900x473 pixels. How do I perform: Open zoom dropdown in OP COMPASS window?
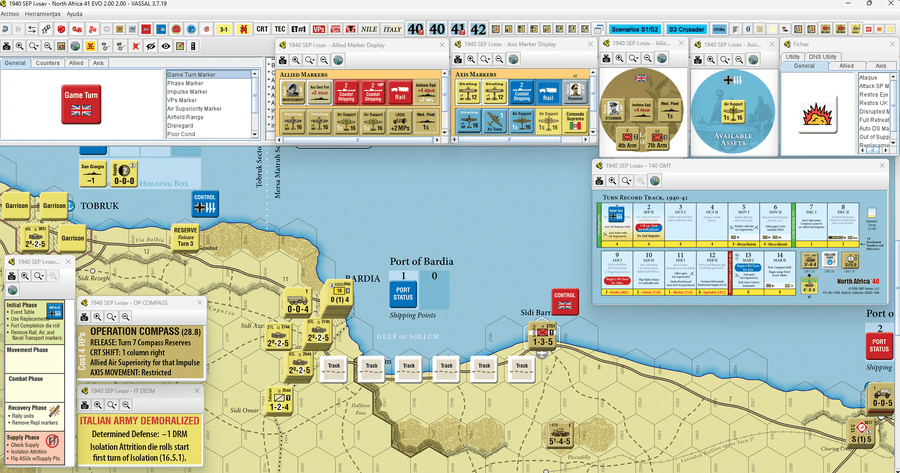[x=111, y=317]
